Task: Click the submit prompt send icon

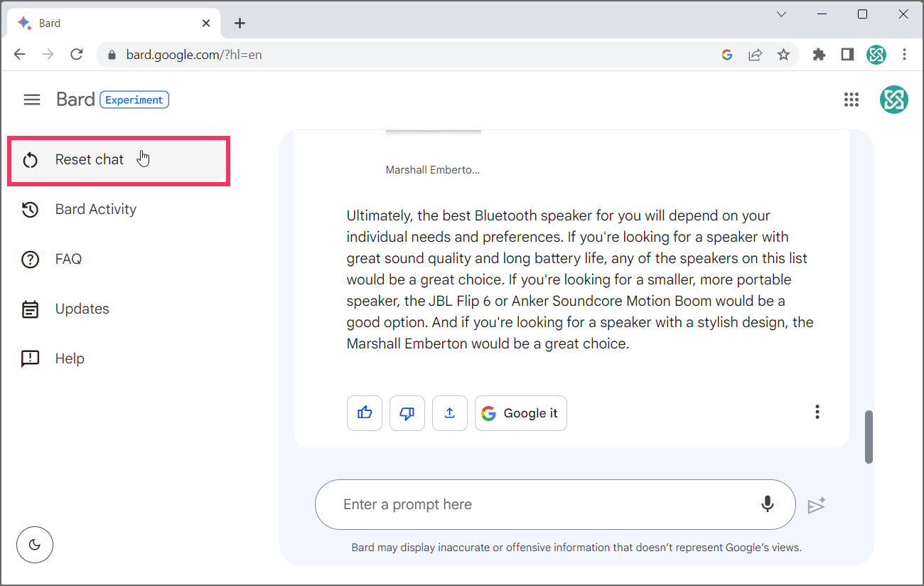Action: click(817, 505)
